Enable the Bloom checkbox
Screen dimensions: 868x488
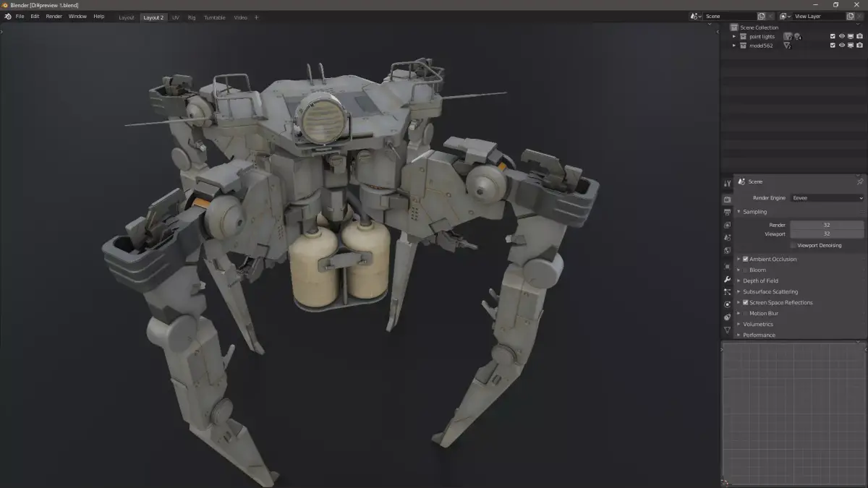coord(745,270)
